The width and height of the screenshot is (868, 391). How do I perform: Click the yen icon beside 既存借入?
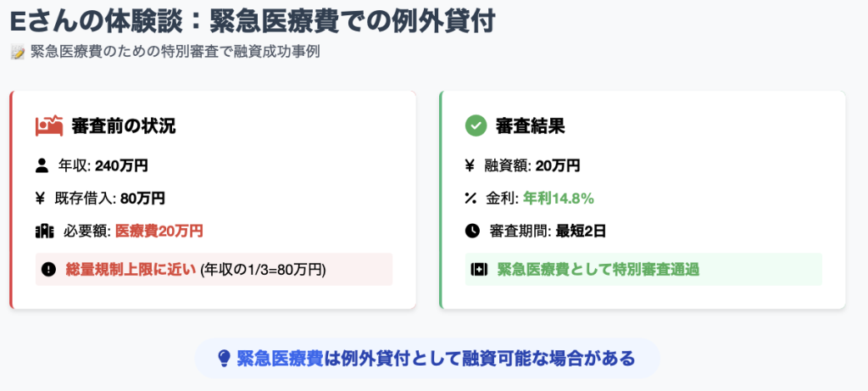(40, 198)
